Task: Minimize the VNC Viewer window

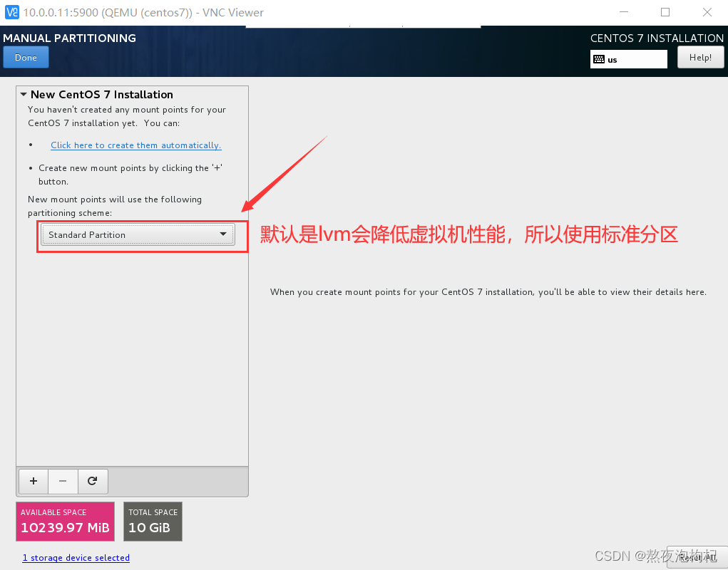Action: 623,13
